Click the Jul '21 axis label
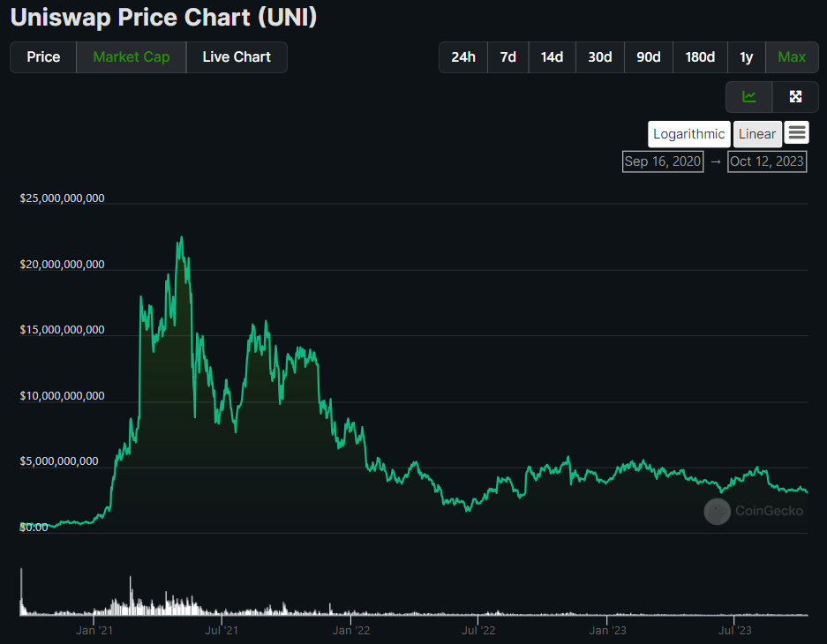Screen dimensions: 827x644 [x=222, y=630]
